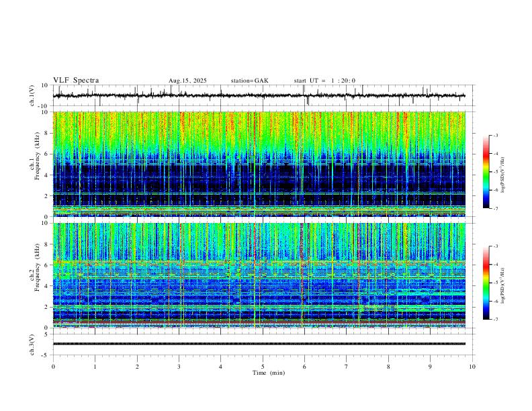Image resolution: width=532 pixels, height=411 pixels.
Task: Click the ch.1 voltage waveform trace
Action: (259, 95)
